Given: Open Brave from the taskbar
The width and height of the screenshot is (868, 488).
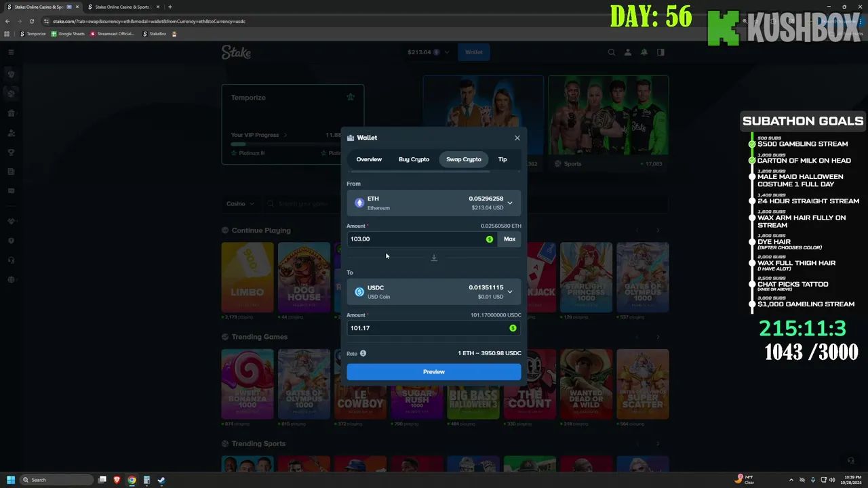Looking at the screenshot, I should [117, 480].
